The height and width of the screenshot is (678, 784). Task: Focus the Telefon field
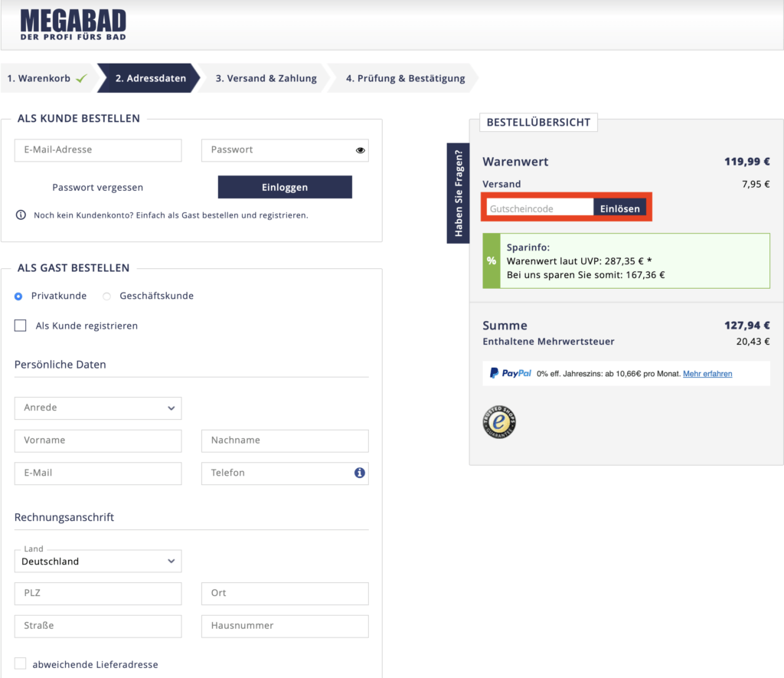click(285, 473)
